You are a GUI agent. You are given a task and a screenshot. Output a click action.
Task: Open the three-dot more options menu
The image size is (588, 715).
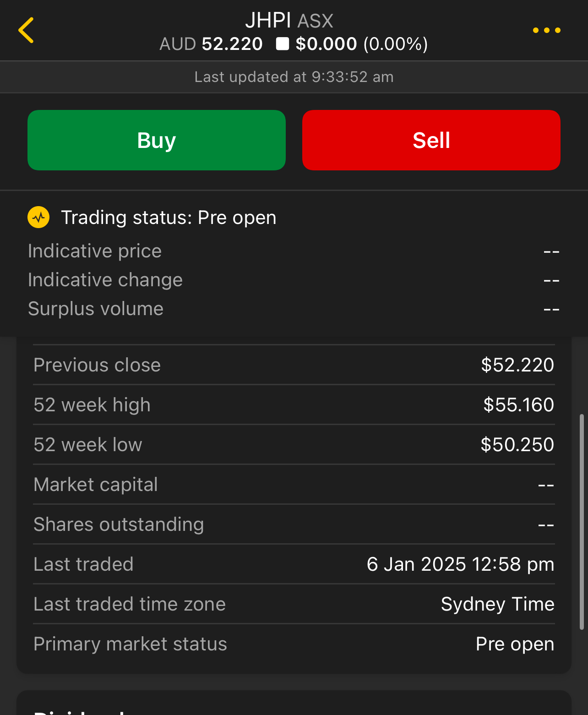546,30
